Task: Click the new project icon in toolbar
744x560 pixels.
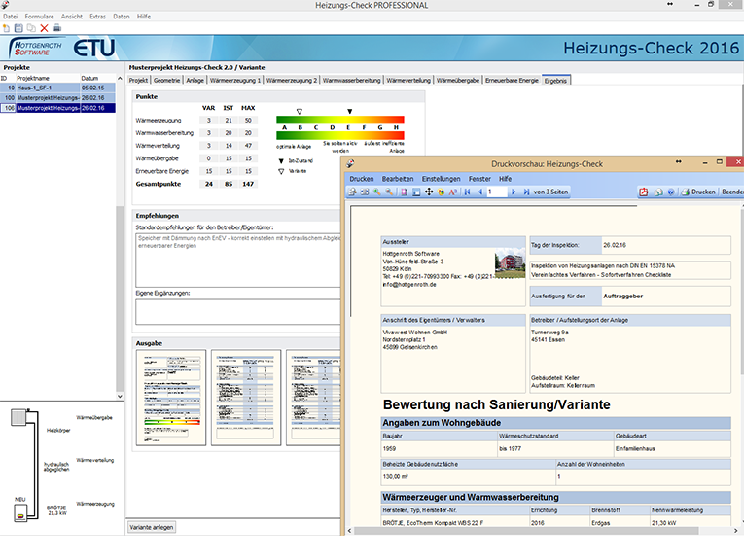Action: [x=7, y=28]
